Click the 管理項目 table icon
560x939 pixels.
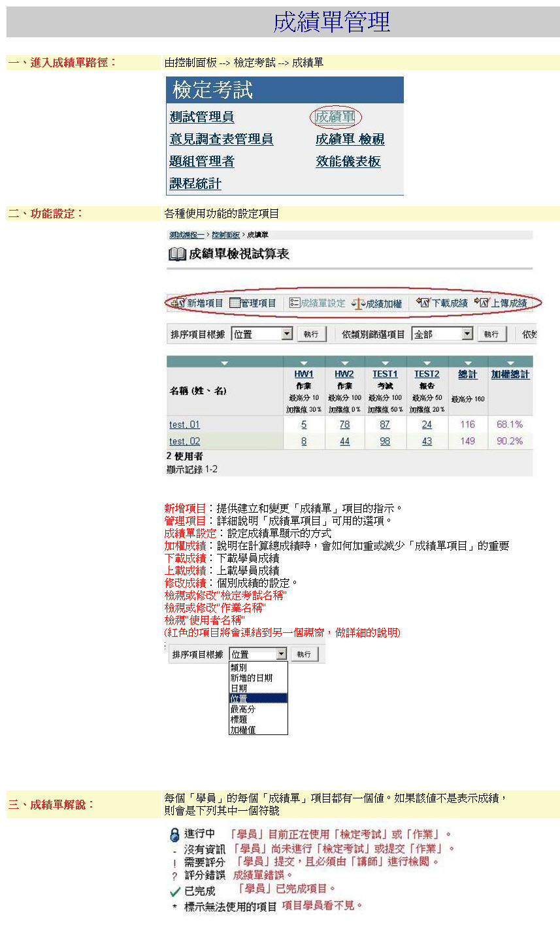click(235, 303)
